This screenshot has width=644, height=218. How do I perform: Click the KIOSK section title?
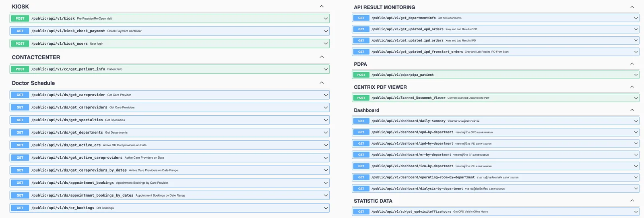[x=21, y=6]
